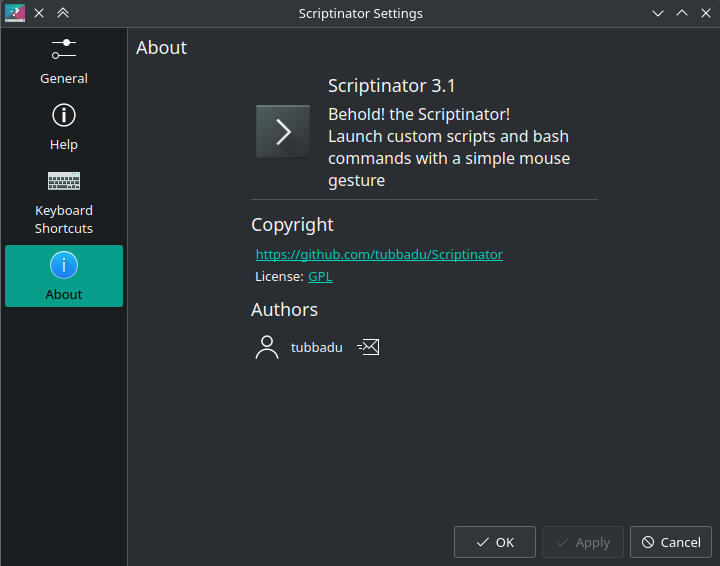Image resolution: width=720 pixels, height=566 pixels.
Task: Close the Scriptinator Settings window
Action: [x=706, y=13]
